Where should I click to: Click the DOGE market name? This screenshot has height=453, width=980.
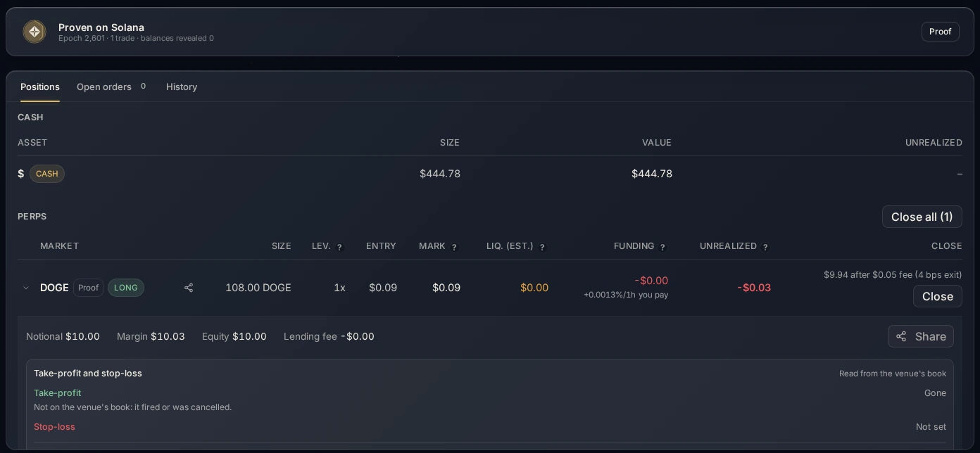(x=54, y=288)
